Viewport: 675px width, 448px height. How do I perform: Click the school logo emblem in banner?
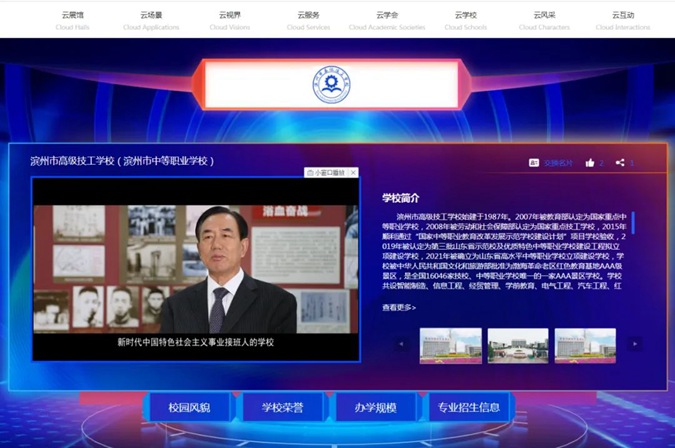tap(331, 84)
